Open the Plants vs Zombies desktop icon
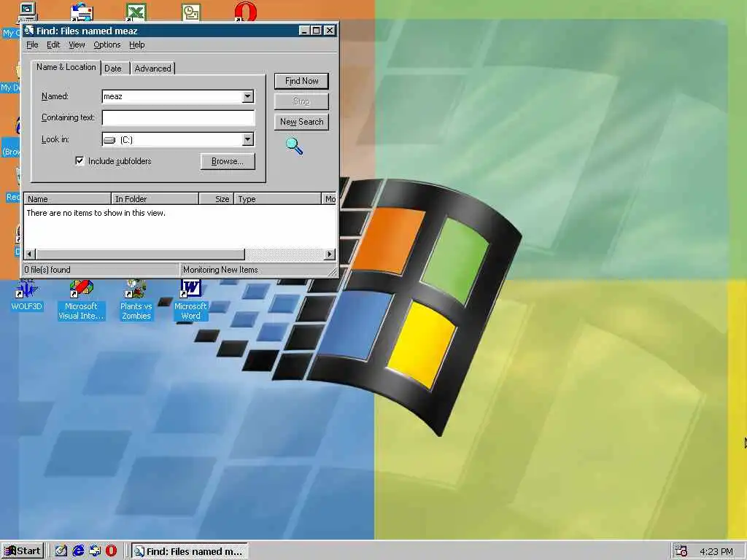747x560 pixels. pos(136,300)
